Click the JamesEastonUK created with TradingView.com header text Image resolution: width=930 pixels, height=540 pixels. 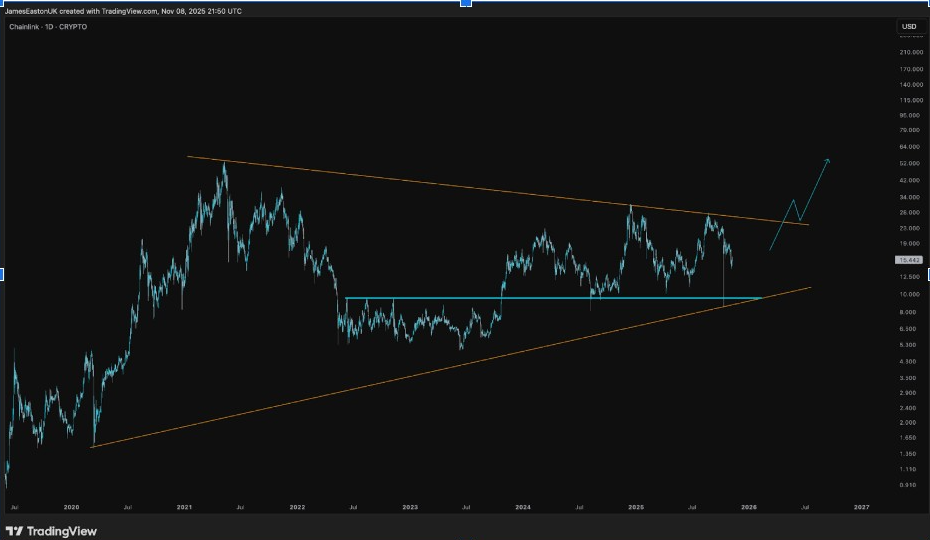123,11
